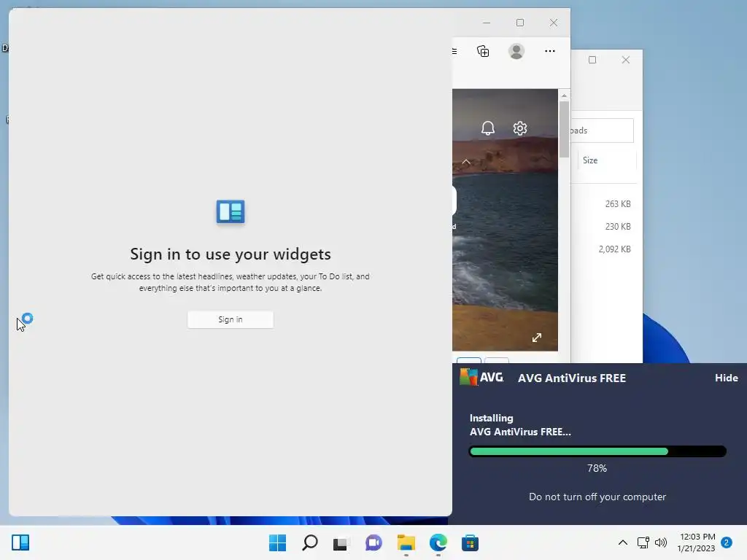Hide the AVG AntiVirus installer popup
Viewport: 747px width, 560px height.
726,378
